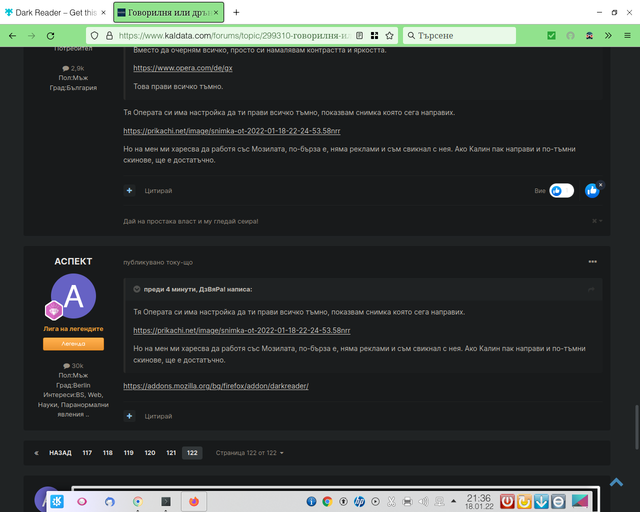
Task: Select current page 122
Action: click(x=192, y=453)
